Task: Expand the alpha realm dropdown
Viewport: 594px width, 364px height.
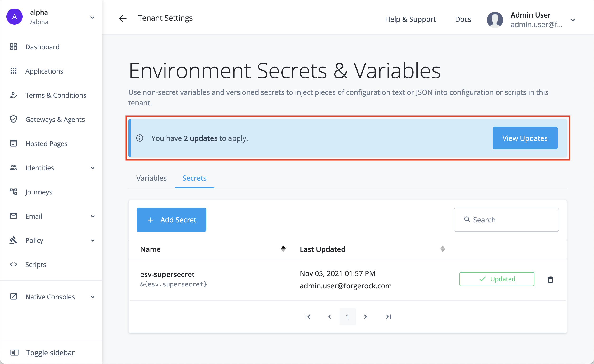Action: coord(92,17)
